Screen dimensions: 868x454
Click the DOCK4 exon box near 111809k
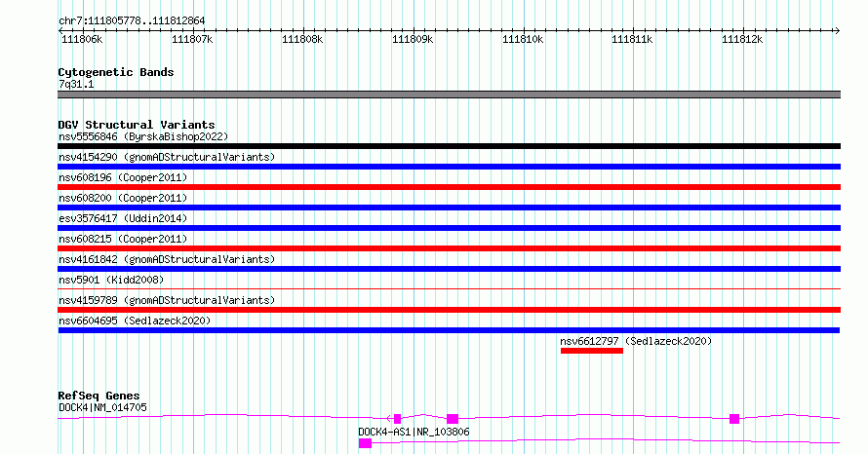(x=397, y=419)
